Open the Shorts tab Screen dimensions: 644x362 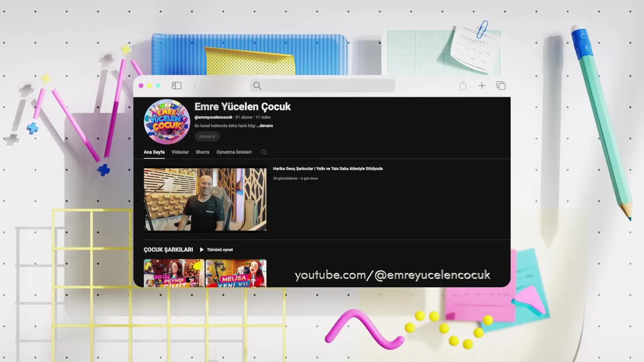[x=202, y=152]
